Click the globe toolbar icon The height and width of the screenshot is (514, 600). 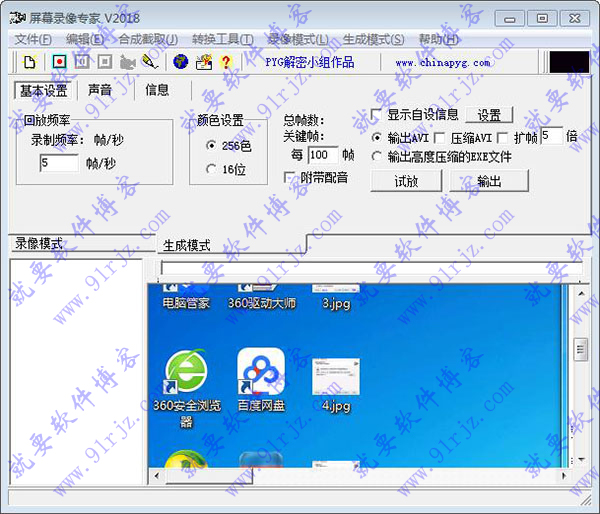click(x=181, y=62)
